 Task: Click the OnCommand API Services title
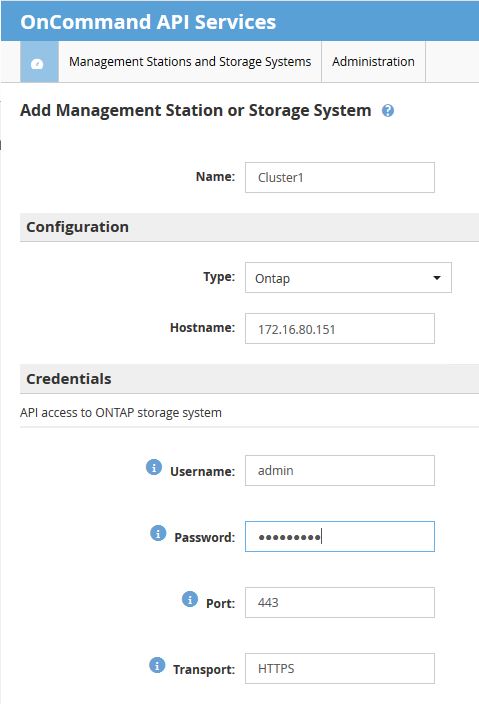(148, 22)
